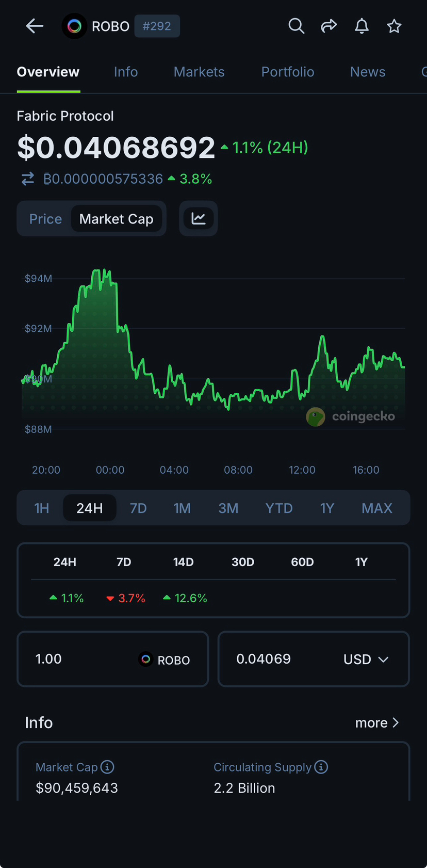Tap the share arrow icon
Image resolution: width=427 pixels, height=868 pixels.
click(x=329, y=26)
